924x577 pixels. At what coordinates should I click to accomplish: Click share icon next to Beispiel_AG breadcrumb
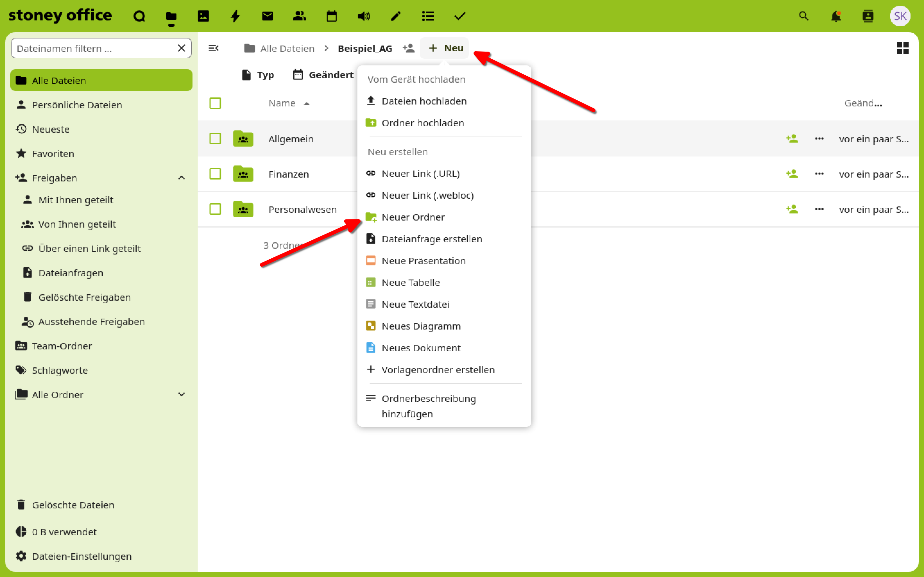tap(408, 48)
